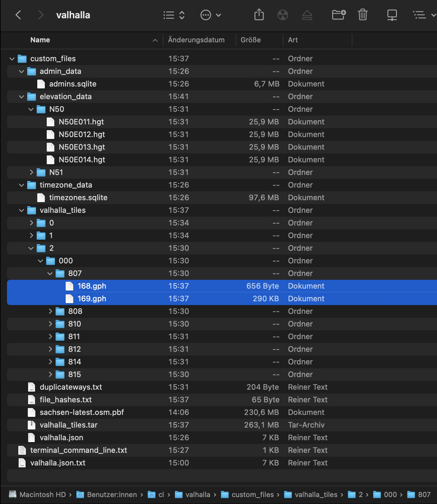Click the Eject icon in toolbar
The height and width of the screenshot is (504, 437).
pos(307,15)
